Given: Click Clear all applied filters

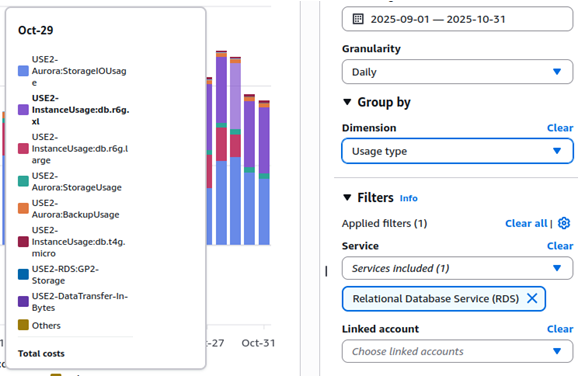Looking at the screenshot, I should coord(526,223).
